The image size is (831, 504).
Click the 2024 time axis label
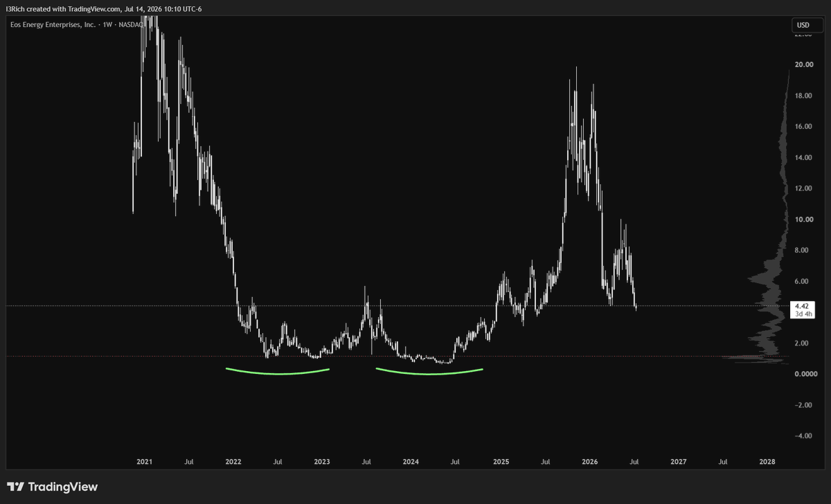411,461
